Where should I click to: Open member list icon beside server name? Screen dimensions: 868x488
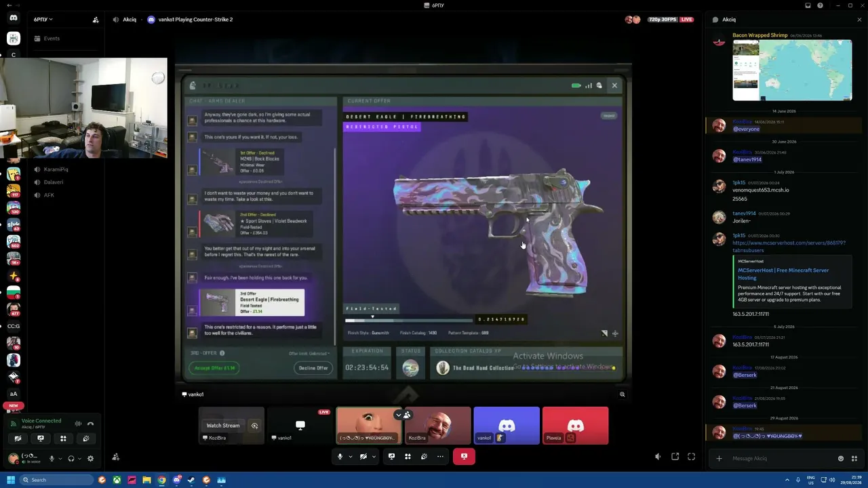(x=96, y=20)
